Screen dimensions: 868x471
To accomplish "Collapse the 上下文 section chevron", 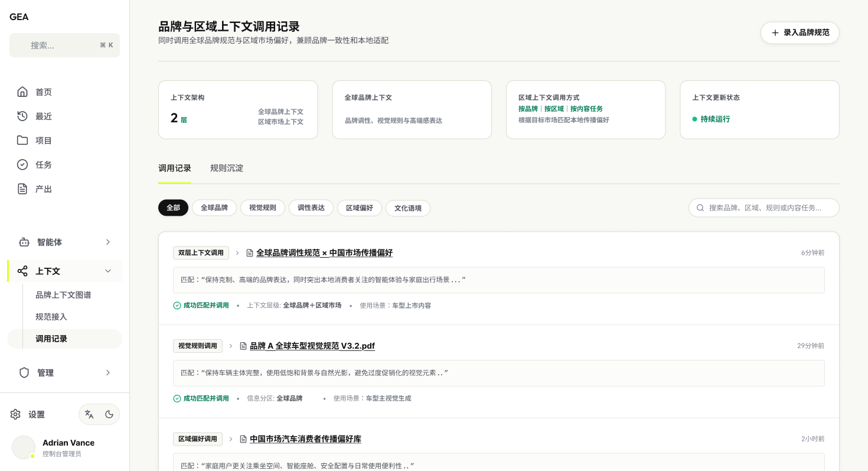I will [108, 271].
